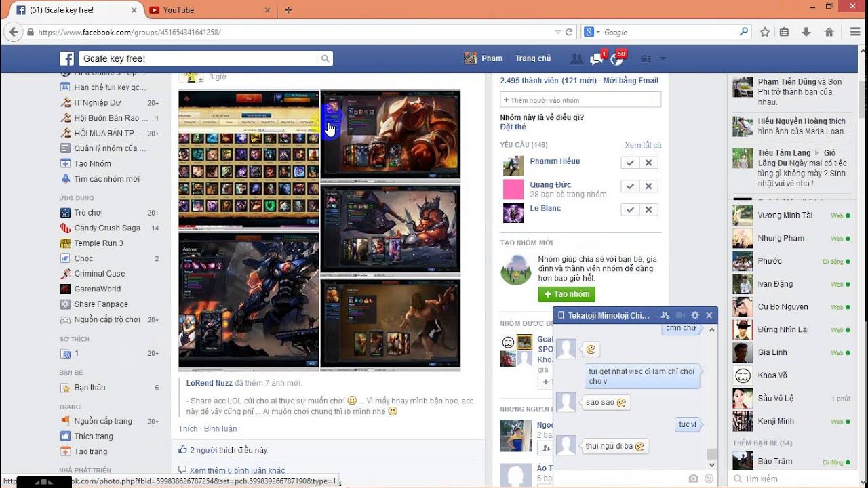Open chat with Vương Minh Tài
The height and width of the screenshot is (488, 868).
coord(791,216)
